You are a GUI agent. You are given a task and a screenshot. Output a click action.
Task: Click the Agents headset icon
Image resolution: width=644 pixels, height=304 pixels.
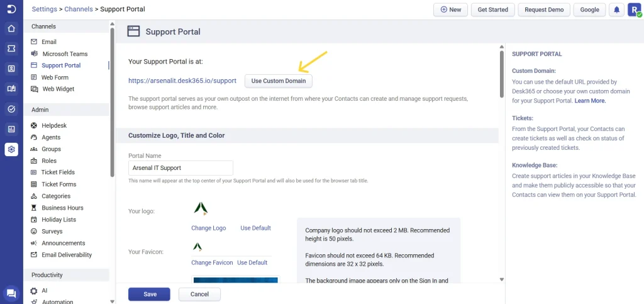point(34,137)
